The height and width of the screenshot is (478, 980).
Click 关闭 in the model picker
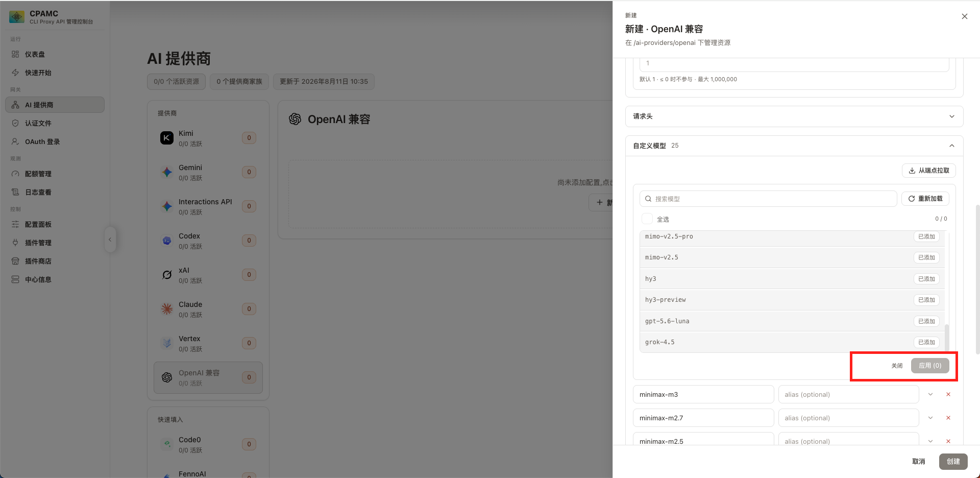point(897,366)
